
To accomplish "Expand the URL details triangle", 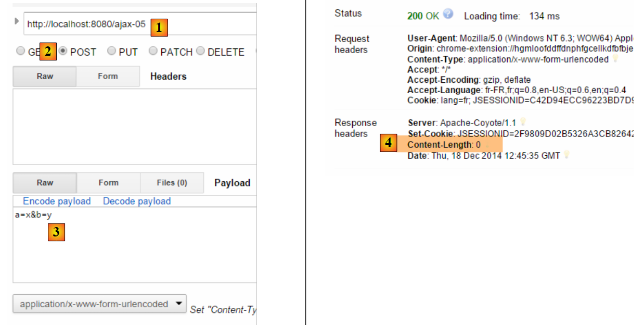I will [17, 22].
